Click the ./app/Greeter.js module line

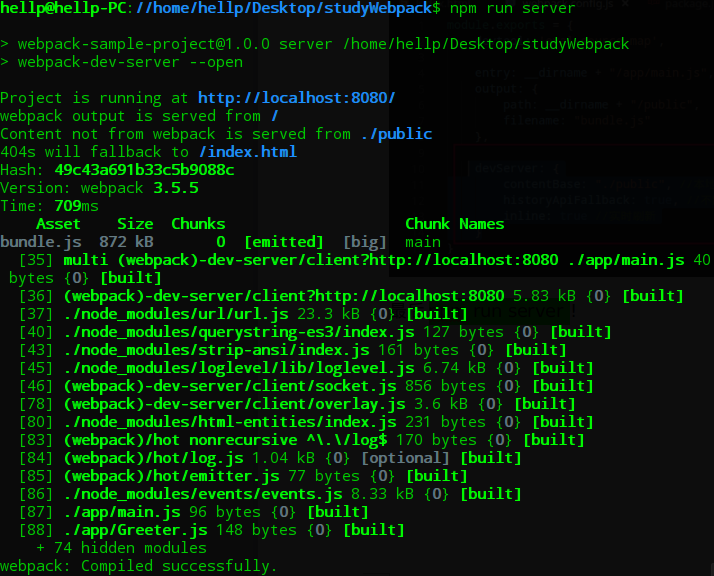(212, 530)
